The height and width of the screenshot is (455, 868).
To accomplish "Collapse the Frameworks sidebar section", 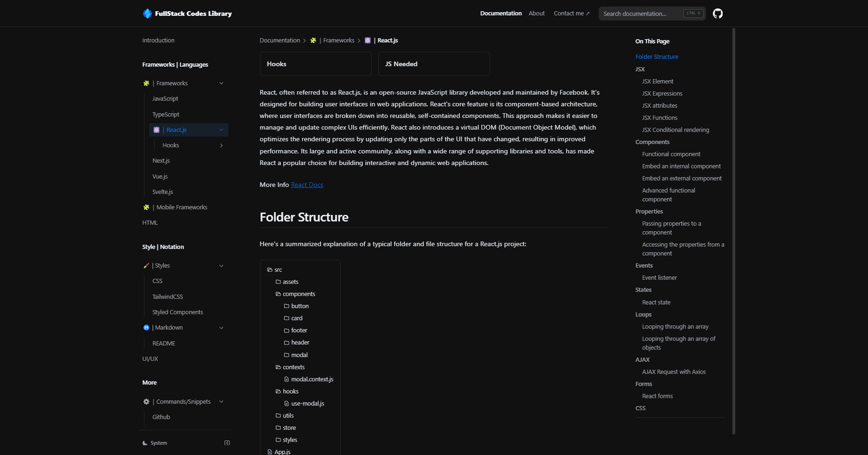I will (221, 83).
